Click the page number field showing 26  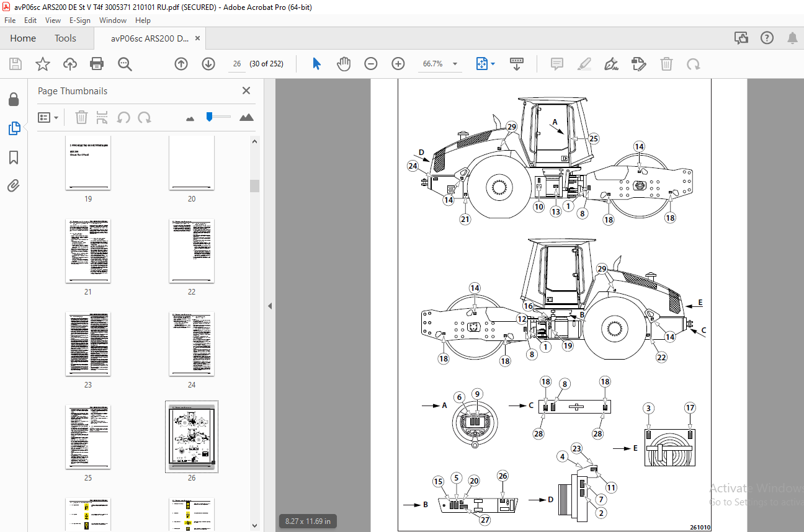[237, 64]
